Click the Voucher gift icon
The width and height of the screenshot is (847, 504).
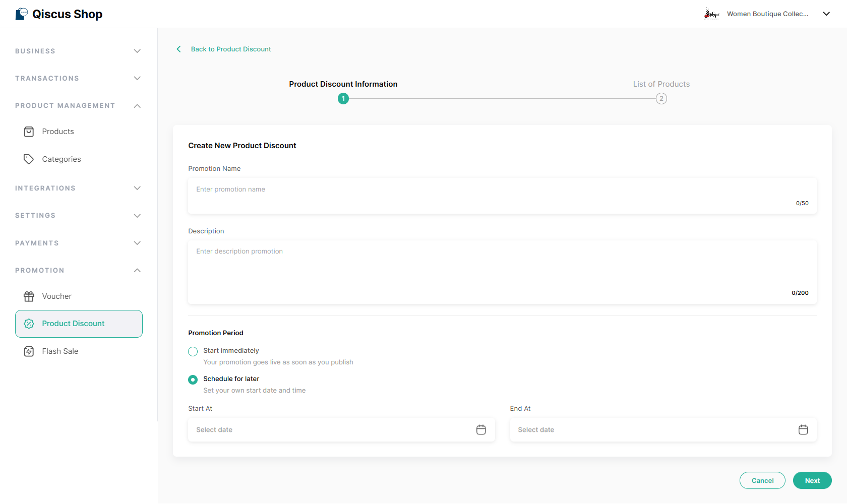coord(29,296)
